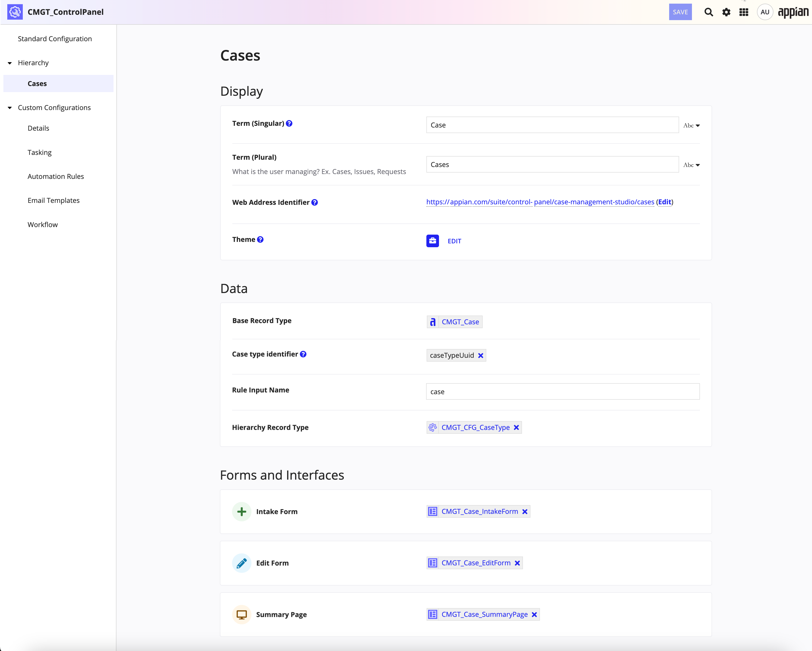The height and width of the screenshot is (651, 812).
Task: Open Standard Configuration in sidebar
Action: tap(55, 39)
